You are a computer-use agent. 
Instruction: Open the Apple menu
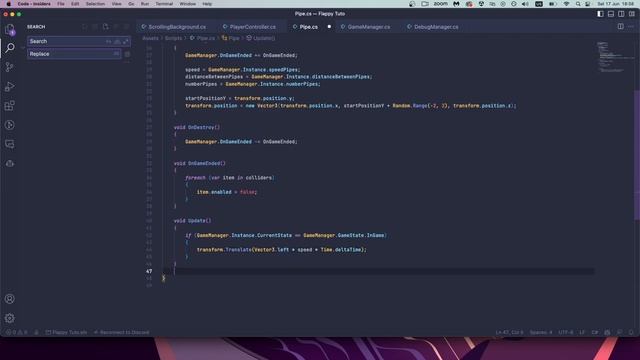(9, 4)
